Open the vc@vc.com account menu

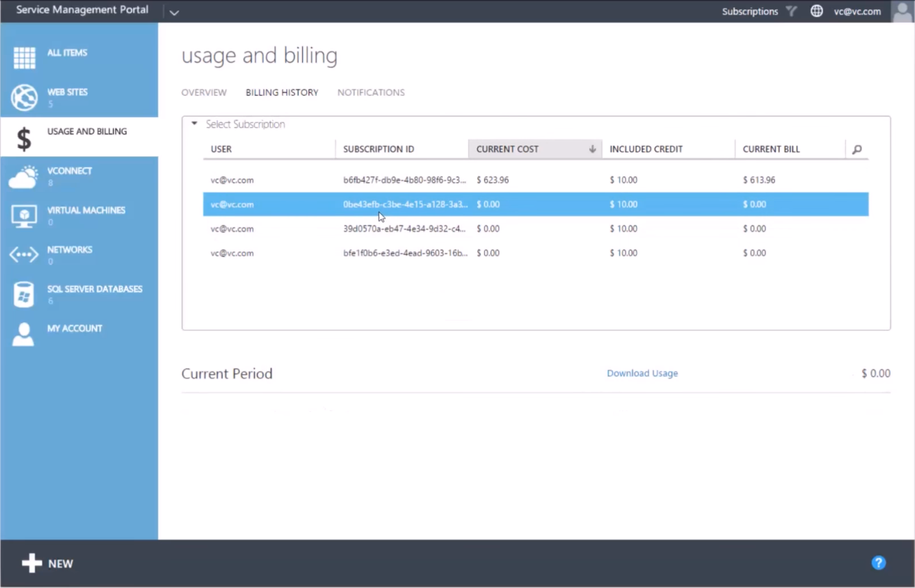857,11
